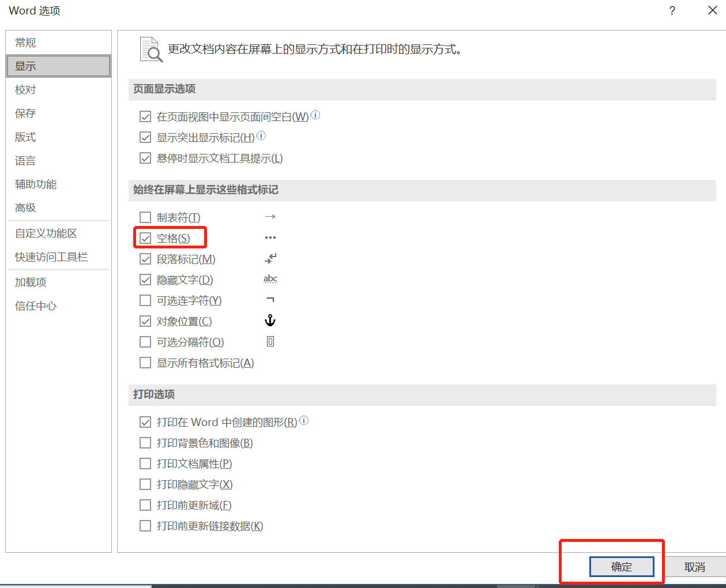Open 快速访问工具栏 settings
Viewport: 726px width, 588px height.
pos(58,257)
